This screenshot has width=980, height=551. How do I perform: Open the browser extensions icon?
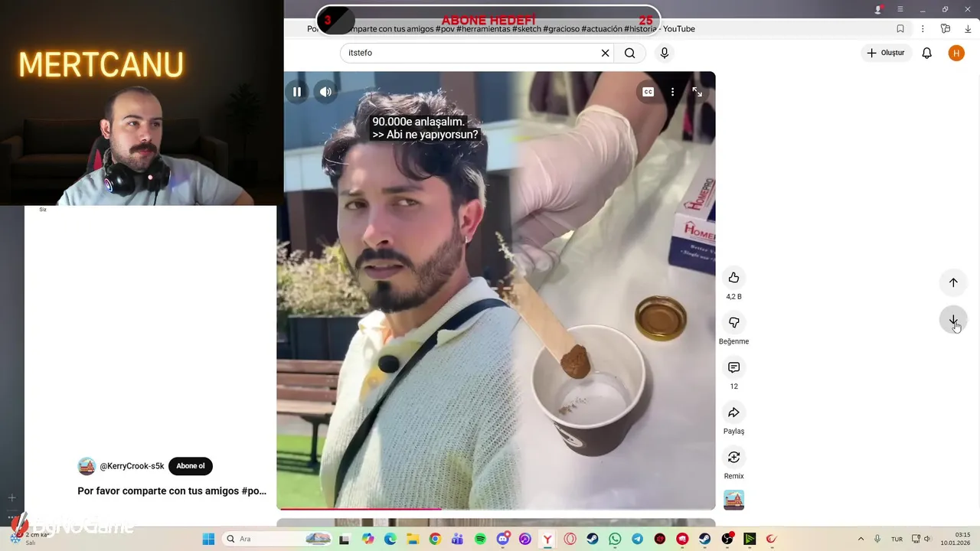tap(946, 29)
